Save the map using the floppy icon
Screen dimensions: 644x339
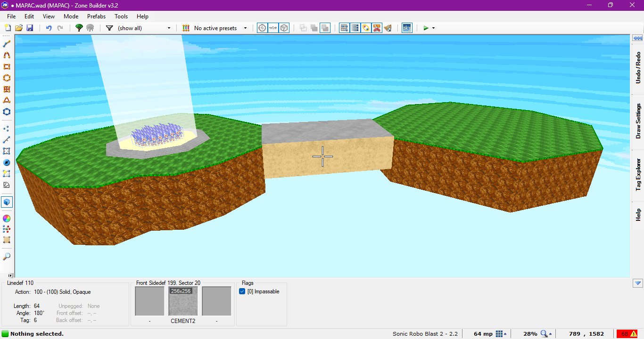pyautogui.click(x=30, y=28)
